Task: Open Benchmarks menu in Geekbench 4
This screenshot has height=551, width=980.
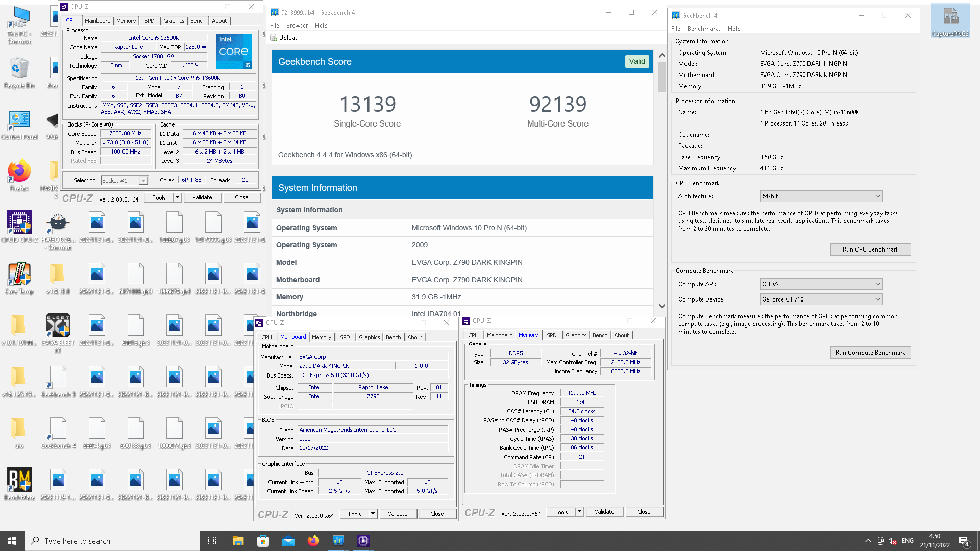Action: tap(703, 29)
